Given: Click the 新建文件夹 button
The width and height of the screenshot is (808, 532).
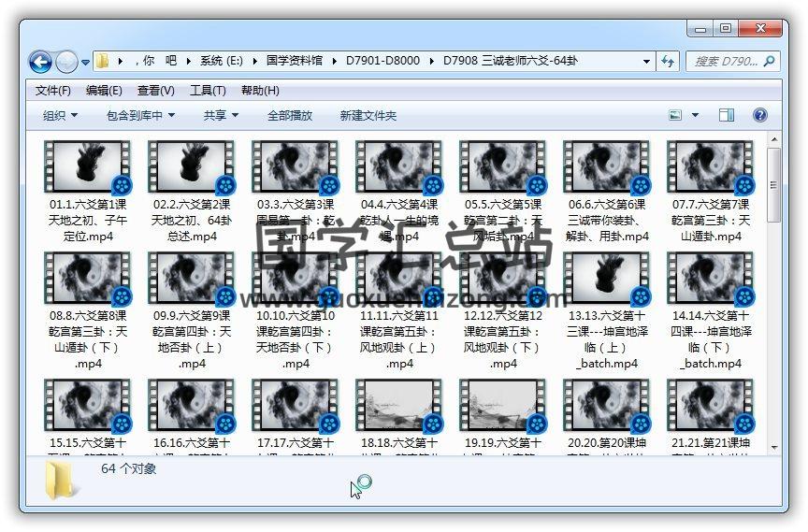Looking at the screenshot, I should [x=368, y=115].
